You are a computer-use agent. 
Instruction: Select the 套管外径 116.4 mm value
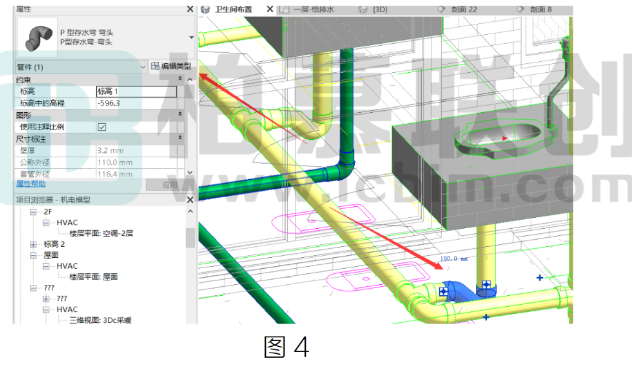click(x=136, y=174)
